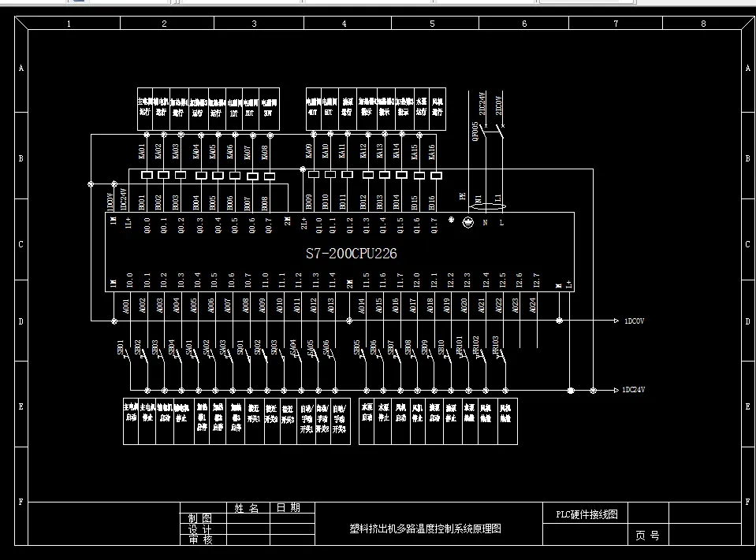The height and width of the screenshot is (560, 756).
Task: Select the S7-200CPU226 block label
Action: [x=352, y=254]
